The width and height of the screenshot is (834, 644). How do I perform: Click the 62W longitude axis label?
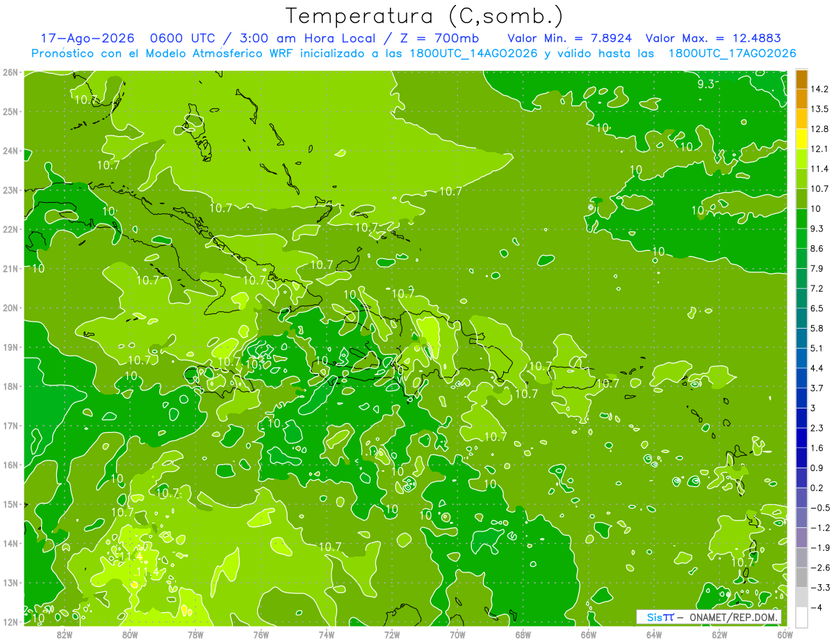(719, 634)
